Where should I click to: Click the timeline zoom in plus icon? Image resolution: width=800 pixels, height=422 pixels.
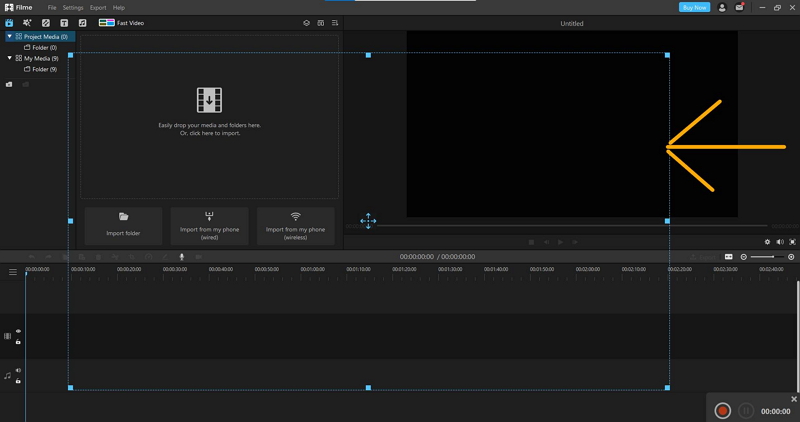791,257
